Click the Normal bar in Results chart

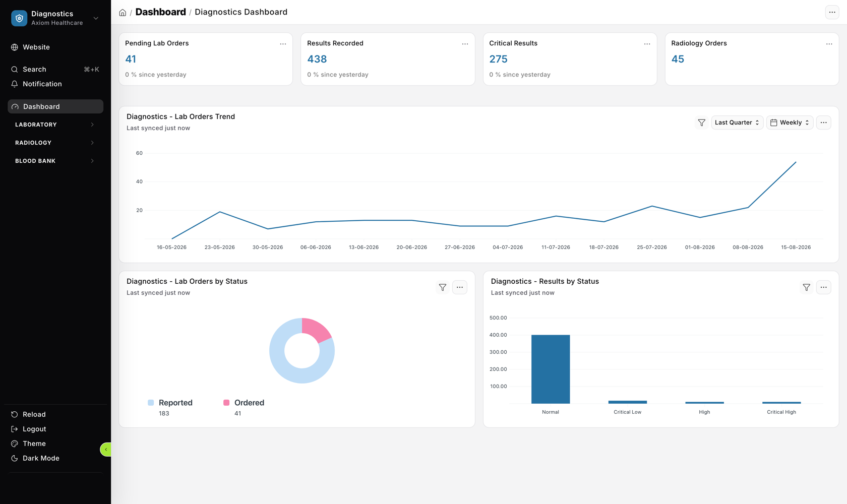(551, 369)
